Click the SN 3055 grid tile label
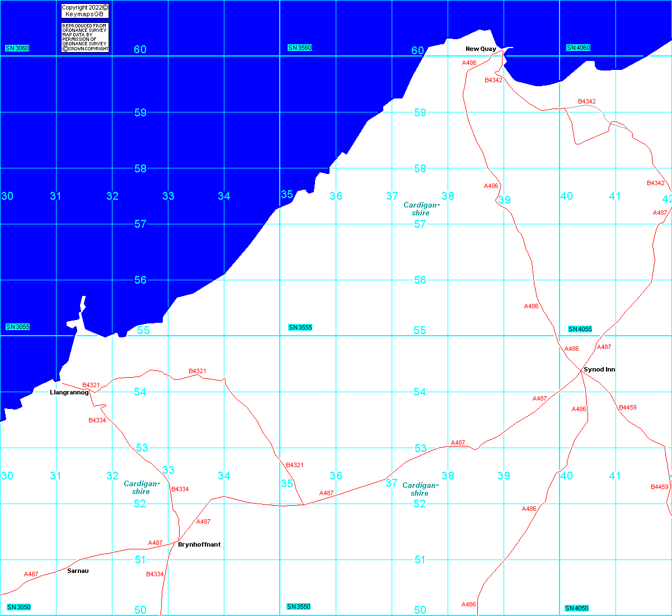 (17, 327)
